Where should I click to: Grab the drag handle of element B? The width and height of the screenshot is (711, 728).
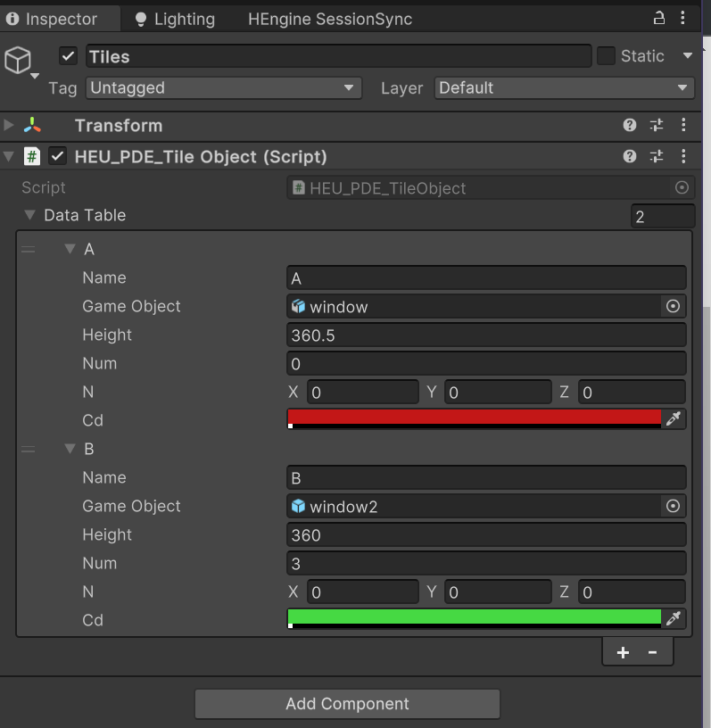[28, 450]
